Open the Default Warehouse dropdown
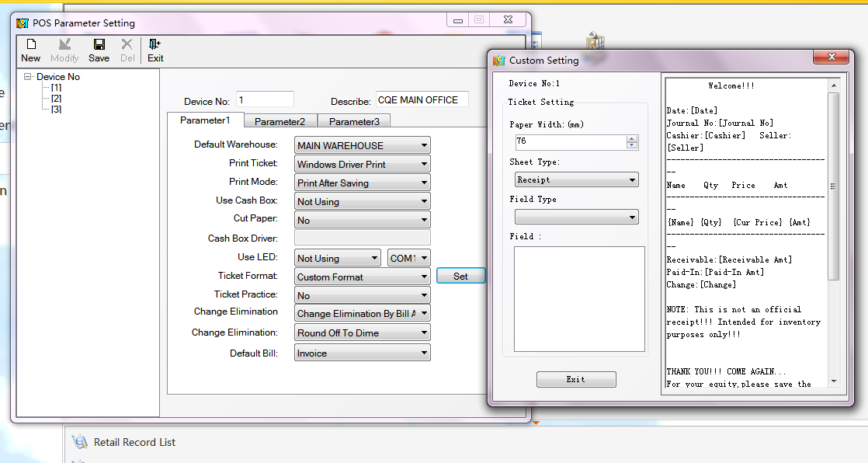868x463 pixels. coord(424,145)
